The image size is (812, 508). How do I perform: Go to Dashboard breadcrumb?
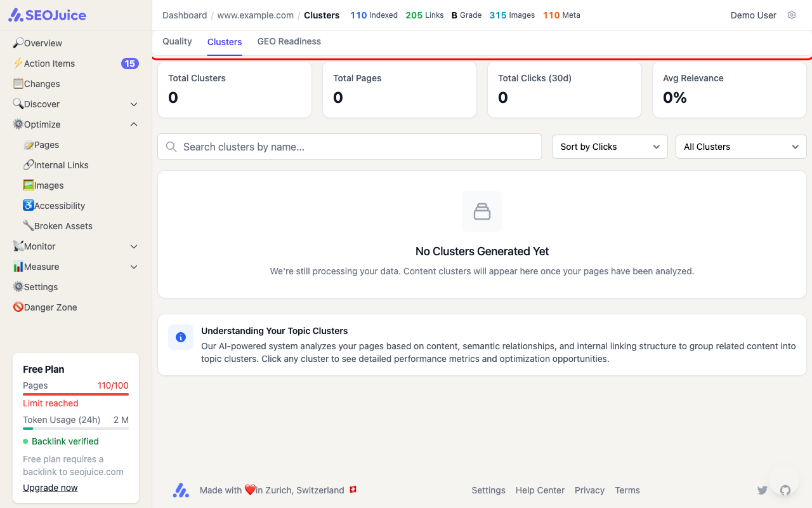(185, 15)
